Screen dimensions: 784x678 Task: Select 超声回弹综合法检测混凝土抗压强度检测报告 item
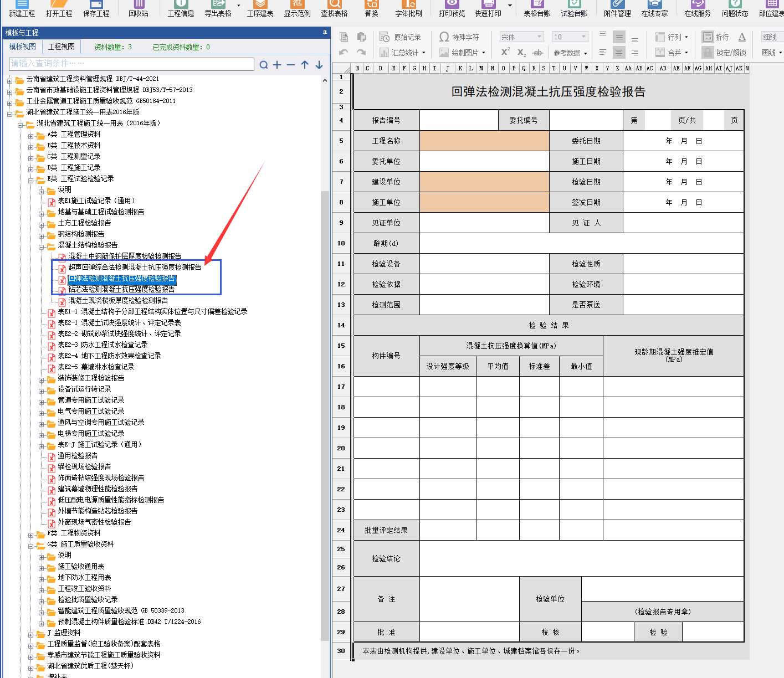(x=135, y=267)
